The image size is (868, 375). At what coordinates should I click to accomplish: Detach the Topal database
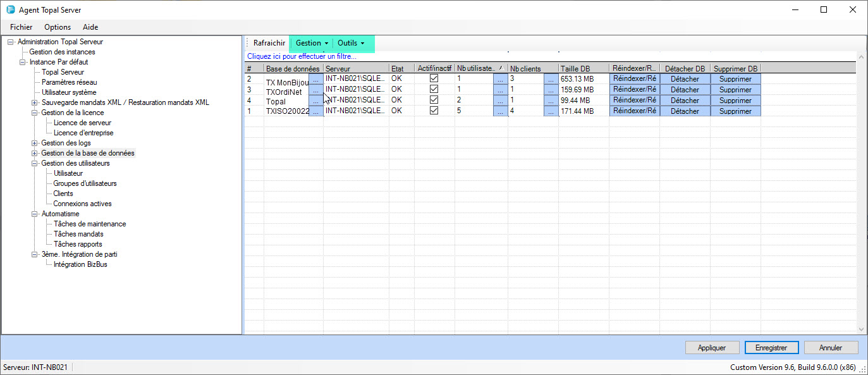coord(685,101)
